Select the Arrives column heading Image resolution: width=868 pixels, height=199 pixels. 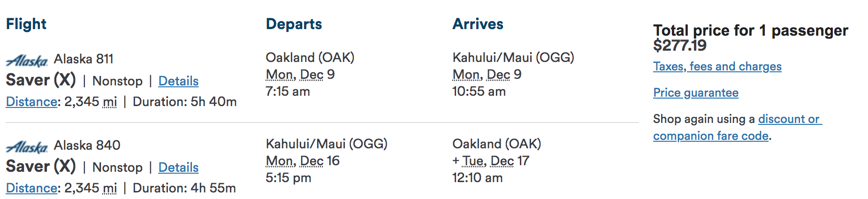point(478,24)
